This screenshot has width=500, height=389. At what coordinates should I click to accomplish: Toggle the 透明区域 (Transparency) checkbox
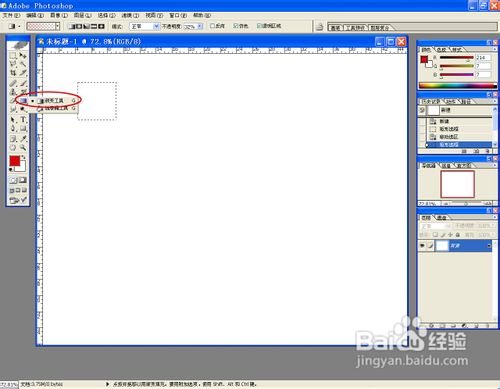[259, 26]
